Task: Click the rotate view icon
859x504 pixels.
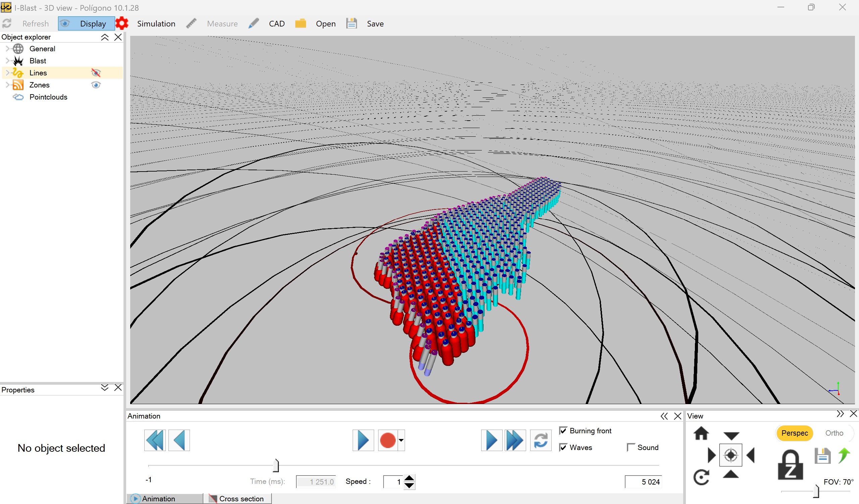Action: point(702,477)
